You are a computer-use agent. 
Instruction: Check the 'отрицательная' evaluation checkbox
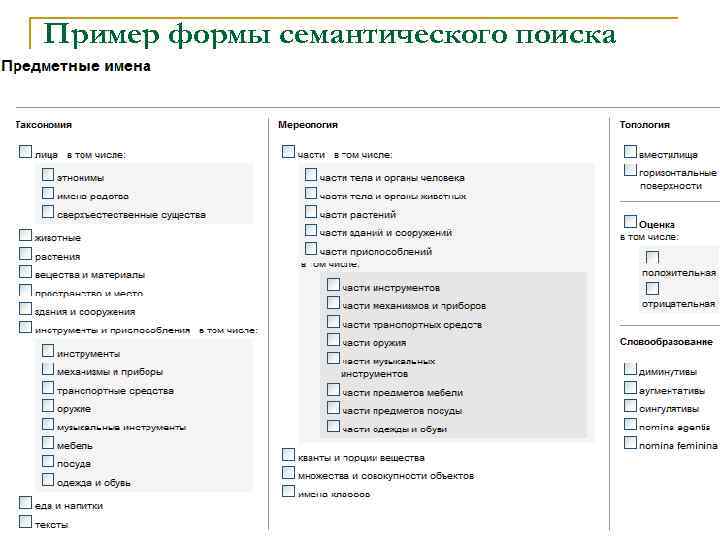click(x=652, y=288)
